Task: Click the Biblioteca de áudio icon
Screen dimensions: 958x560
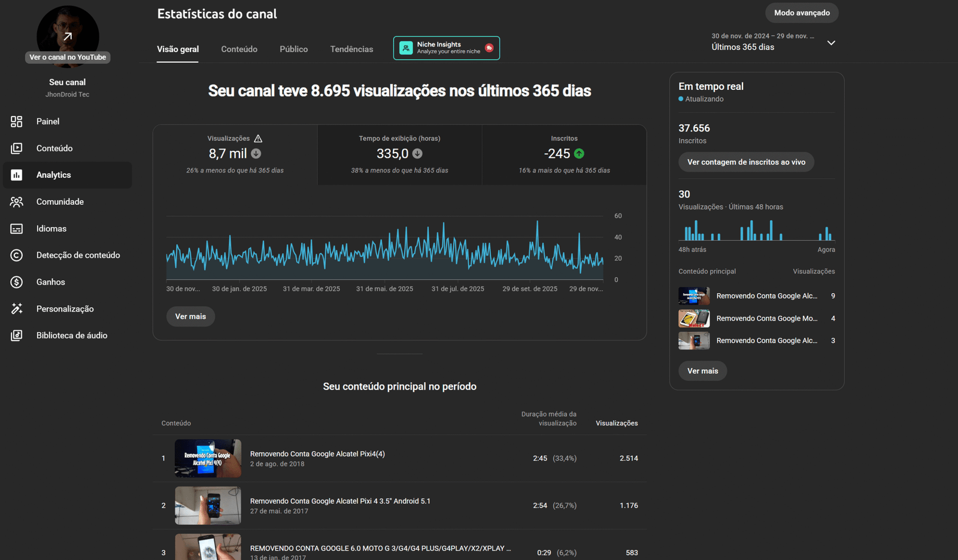Action: pyautogui.click(x=17, y=336)
